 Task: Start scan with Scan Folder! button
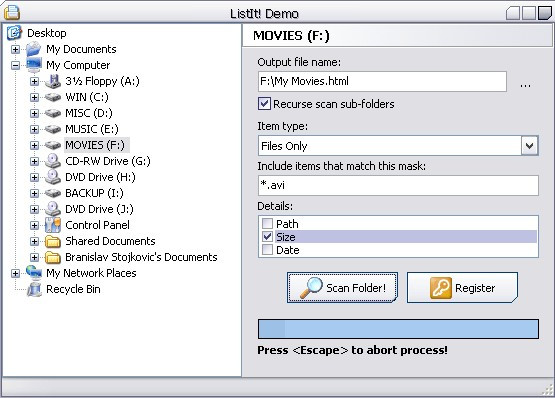pos(342,288)
